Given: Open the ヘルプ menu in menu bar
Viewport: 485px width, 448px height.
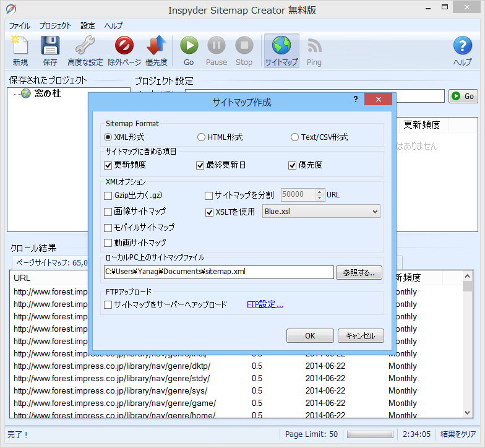Looking at the screenshot, I should tap(114, 26).
